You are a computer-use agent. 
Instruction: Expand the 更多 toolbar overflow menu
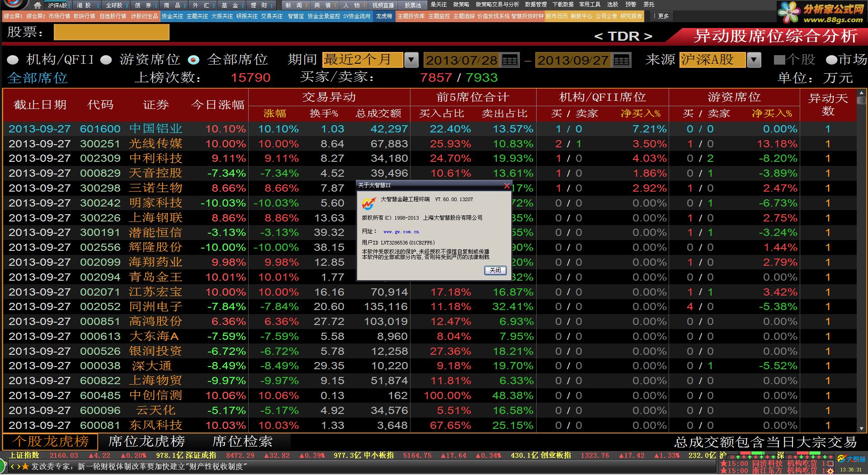pos(661,16)
